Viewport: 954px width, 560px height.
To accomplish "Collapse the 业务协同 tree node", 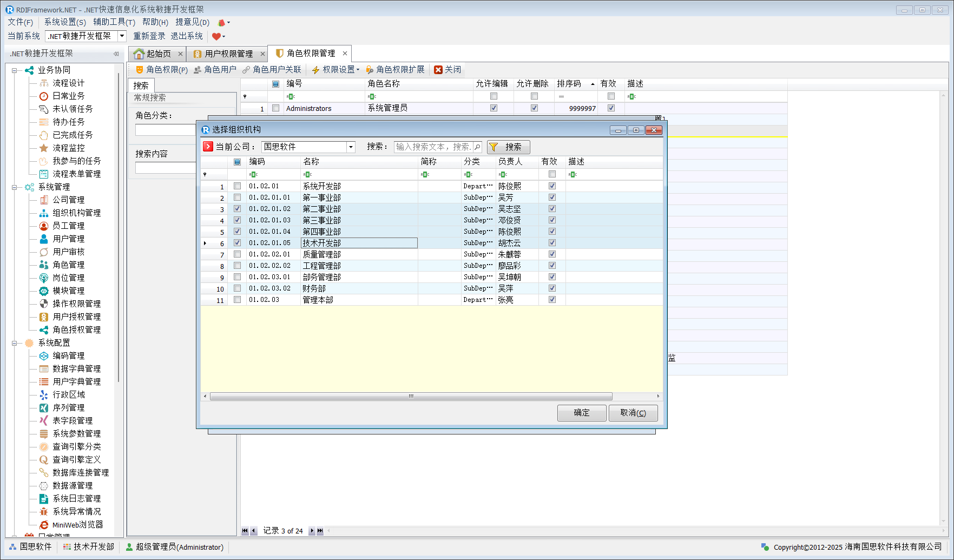I will click(x=14, y=70).
